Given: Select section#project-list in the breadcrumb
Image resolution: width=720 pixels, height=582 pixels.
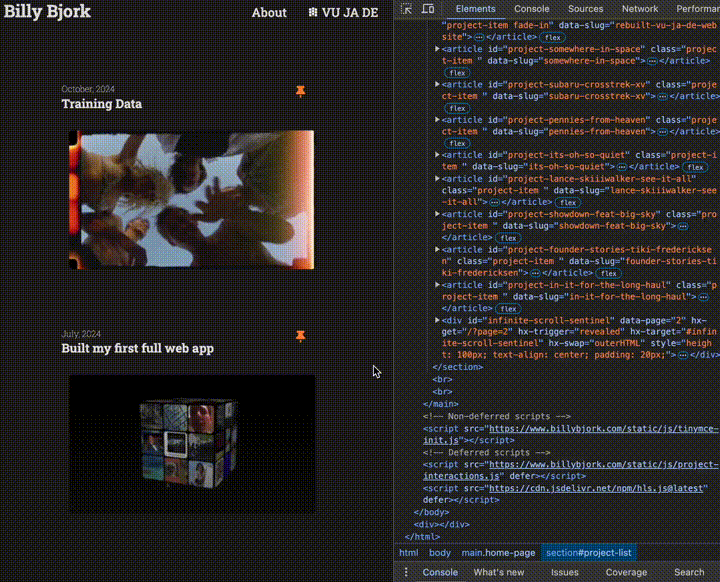Looking at the screenshot, I should [x=590, y=552].
